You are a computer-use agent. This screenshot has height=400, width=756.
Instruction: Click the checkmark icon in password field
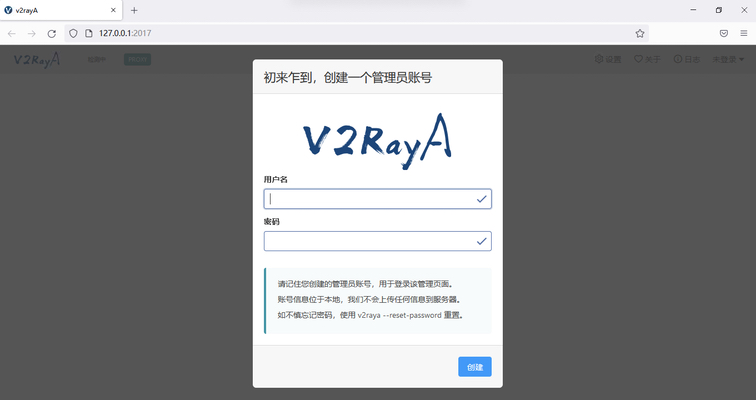481,241
